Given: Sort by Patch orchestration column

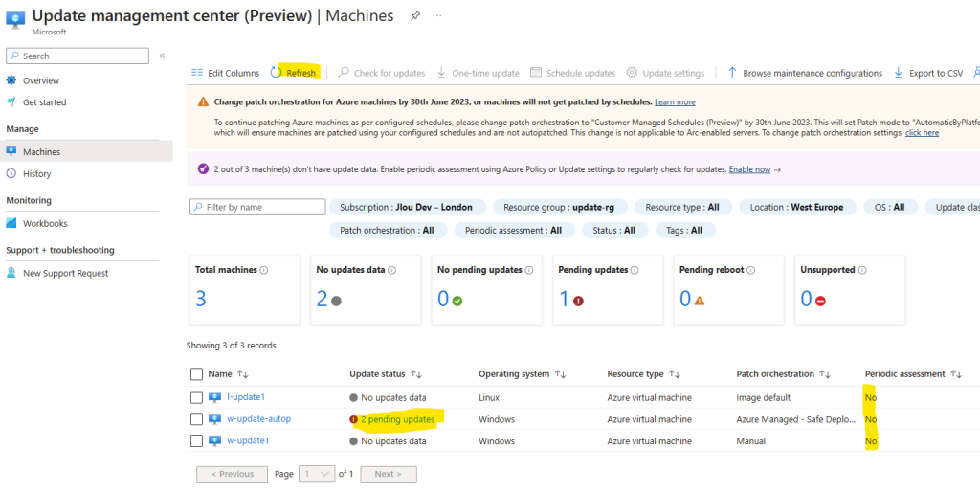Looking at the screenshot, I should [783, 374].
